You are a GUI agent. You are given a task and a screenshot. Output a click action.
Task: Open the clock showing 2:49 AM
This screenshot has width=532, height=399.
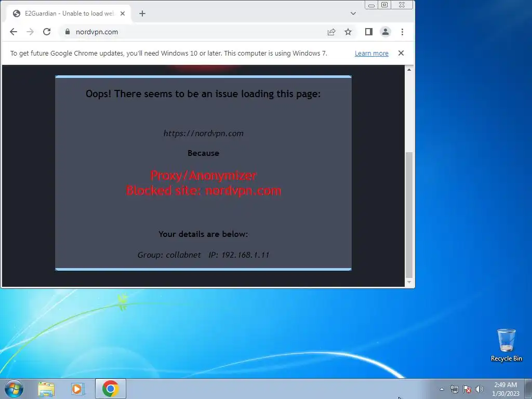click(506, 389)
